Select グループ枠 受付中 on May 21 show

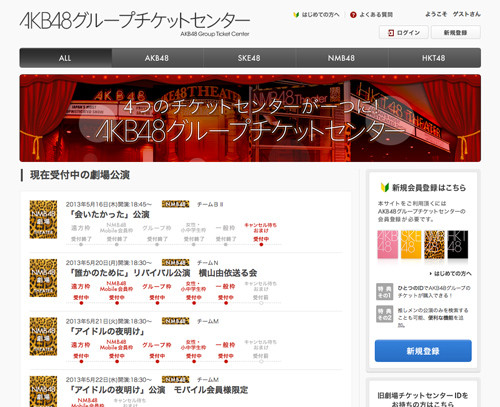pos(157,351)
